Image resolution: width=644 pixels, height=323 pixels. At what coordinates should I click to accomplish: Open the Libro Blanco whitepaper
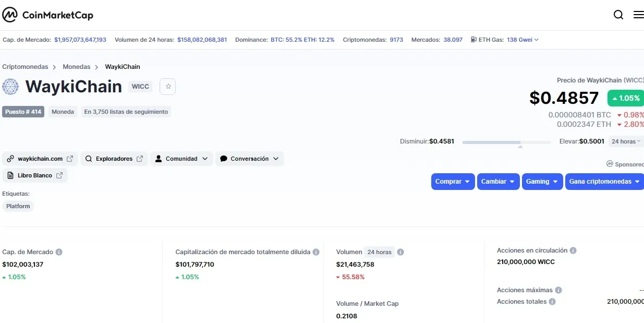coord(35,175)
